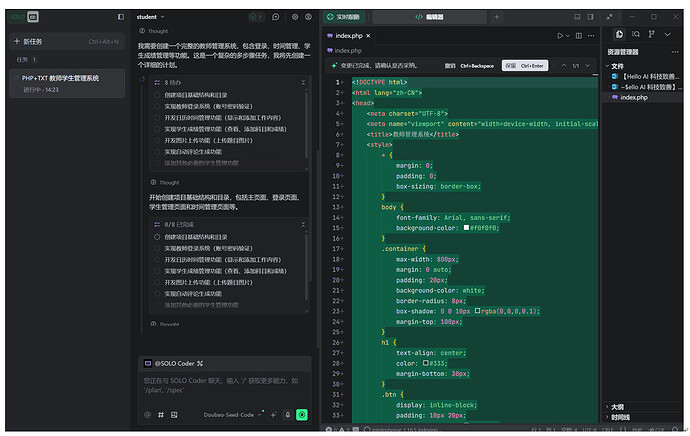Click the # context reference icon
Viewport: 690px width, 436px height.
160,414
